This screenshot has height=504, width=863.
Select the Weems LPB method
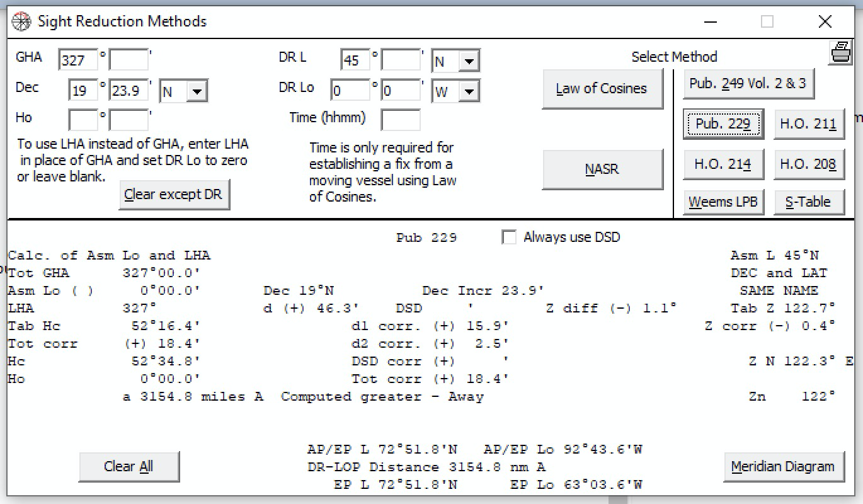tap(723, 202)
